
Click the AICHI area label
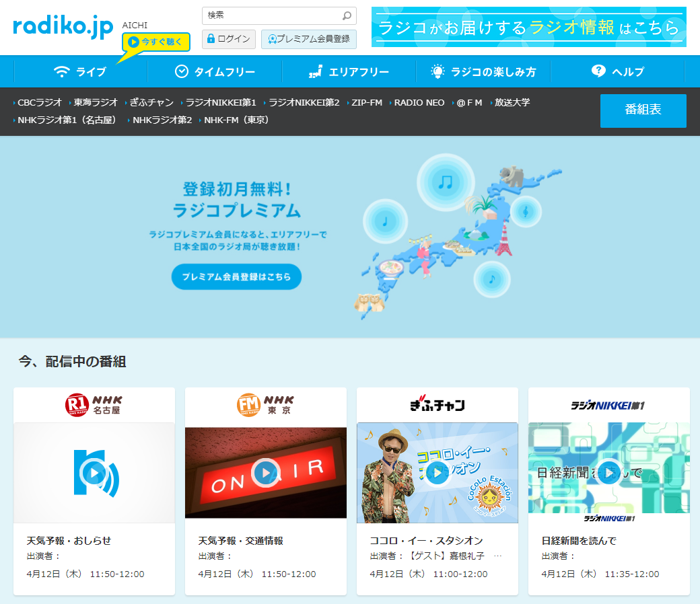click(x=135, y=26)
